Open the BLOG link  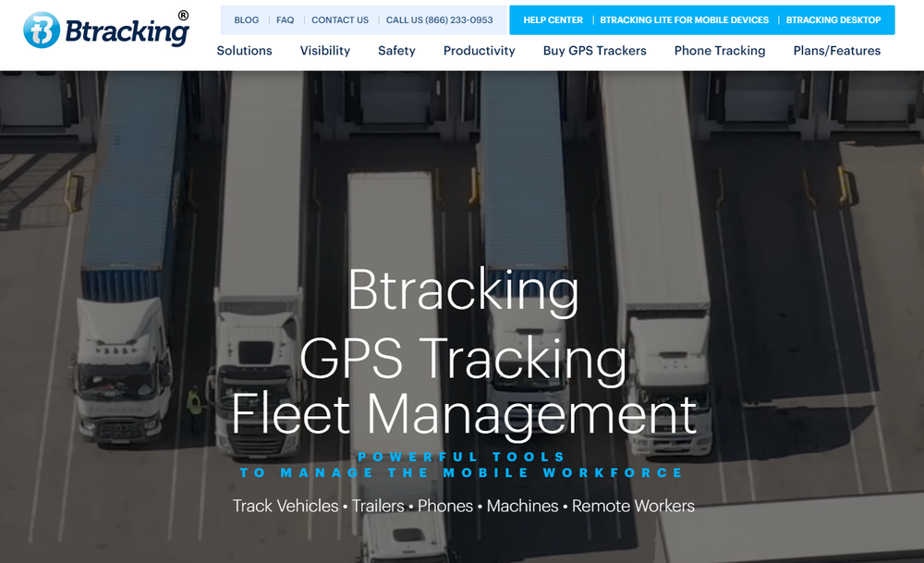pyautogui.click(x=246, y=19)
